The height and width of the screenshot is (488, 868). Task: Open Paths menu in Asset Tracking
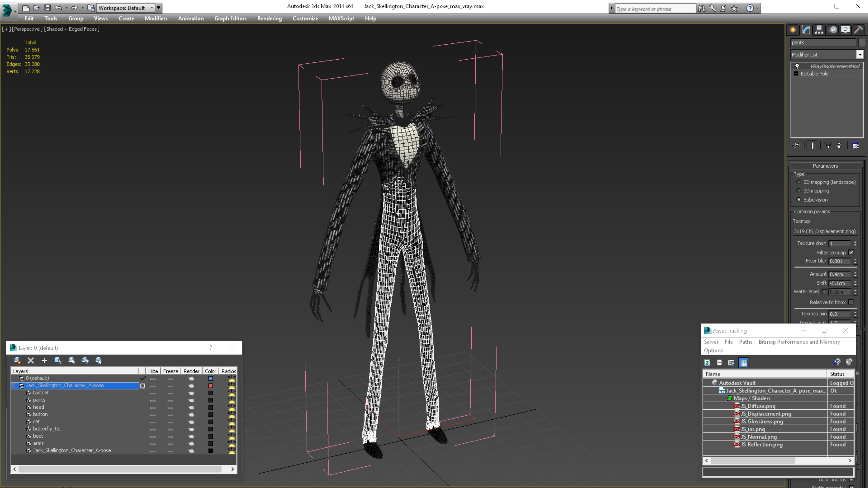(x=745, y=342)
